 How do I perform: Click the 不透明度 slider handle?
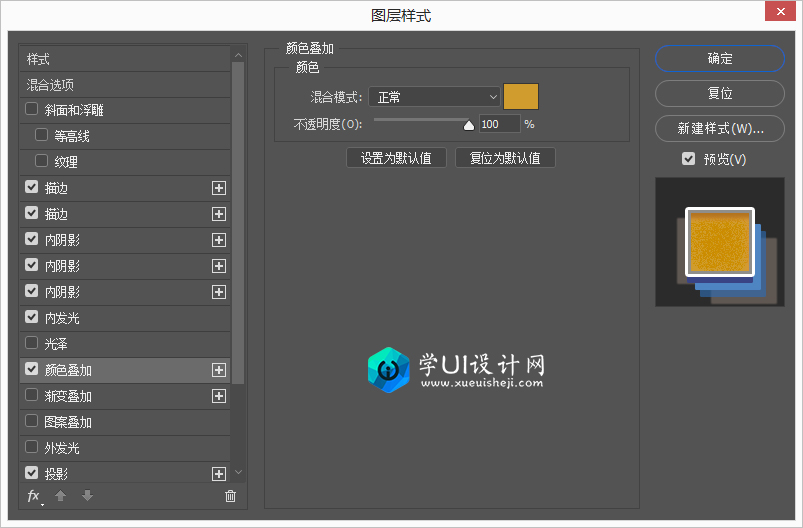click(469, 125)
